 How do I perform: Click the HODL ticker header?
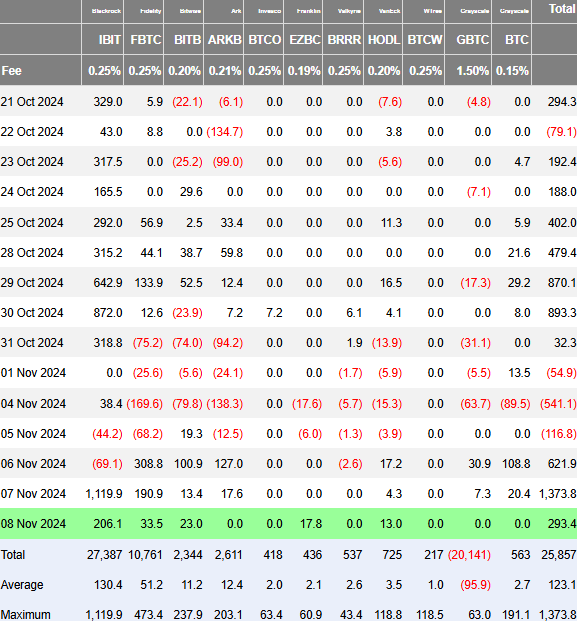click(x=384, y=40)
